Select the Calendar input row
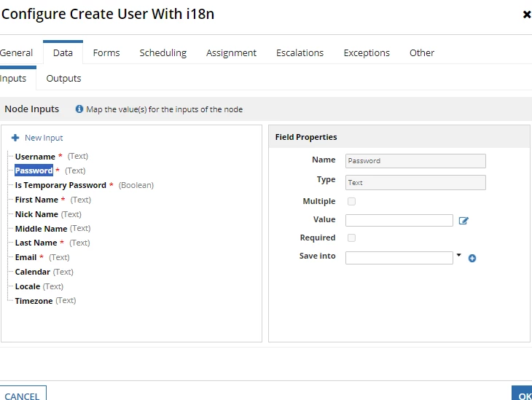This screenshot has height=400, width=532. [44, 272]
